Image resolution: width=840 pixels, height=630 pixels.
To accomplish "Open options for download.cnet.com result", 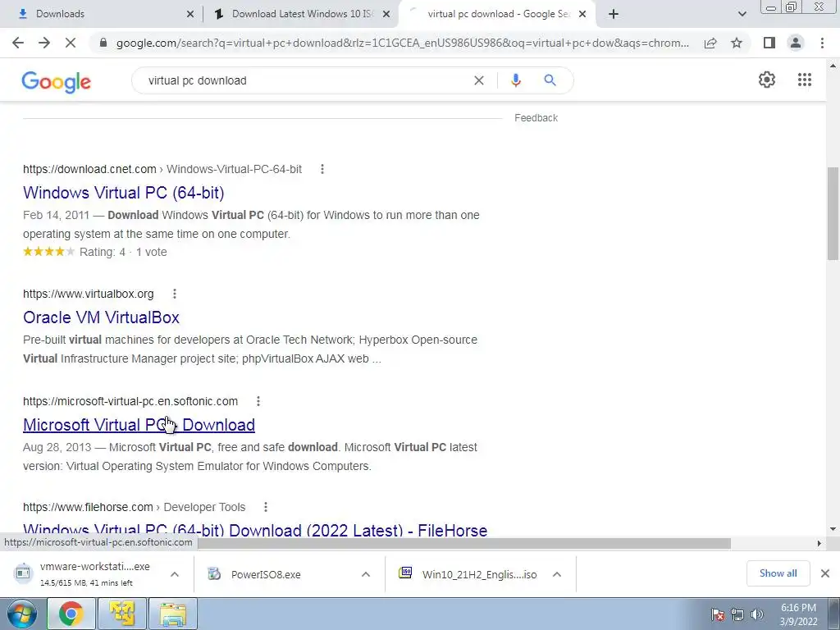I will (x=322, y=169).
